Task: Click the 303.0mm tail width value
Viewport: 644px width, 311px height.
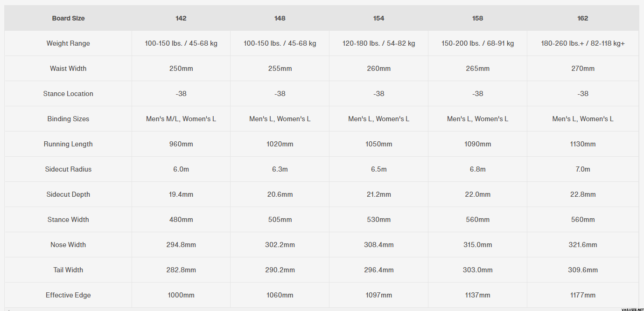Action: (478, 270)
